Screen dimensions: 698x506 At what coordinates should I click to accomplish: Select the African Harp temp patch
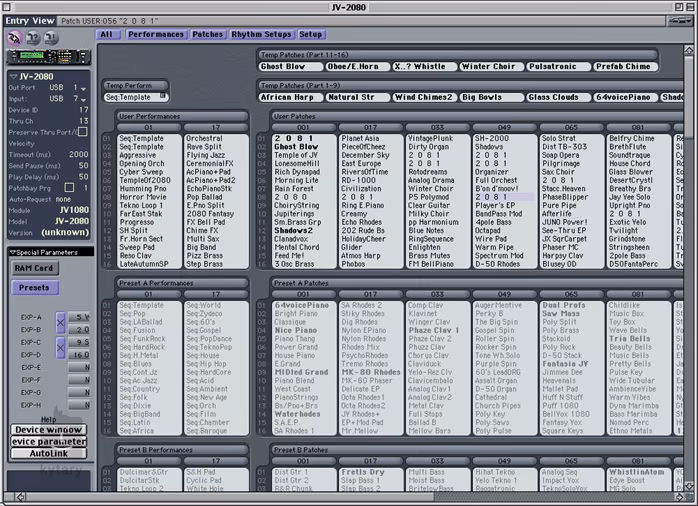[291, 97]
